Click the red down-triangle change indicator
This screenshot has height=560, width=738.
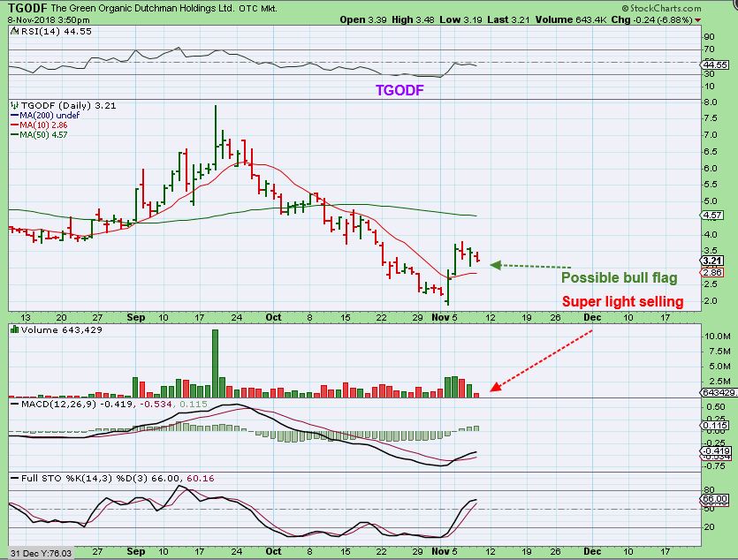697,20
